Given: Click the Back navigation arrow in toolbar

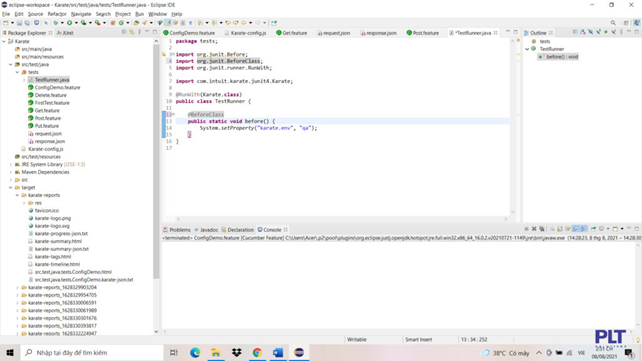Looking at the screenshot, I should [x=244, y=23].
